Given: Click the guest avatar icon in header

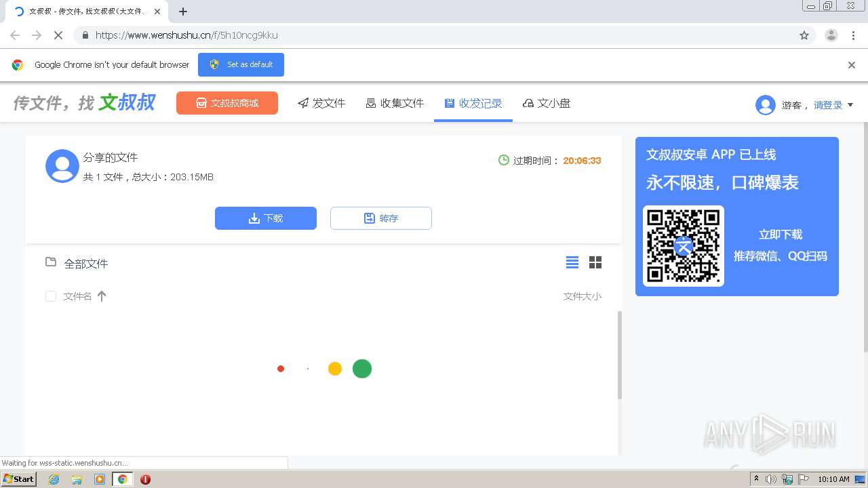Looking at the screenshot, I should (766, 105).
